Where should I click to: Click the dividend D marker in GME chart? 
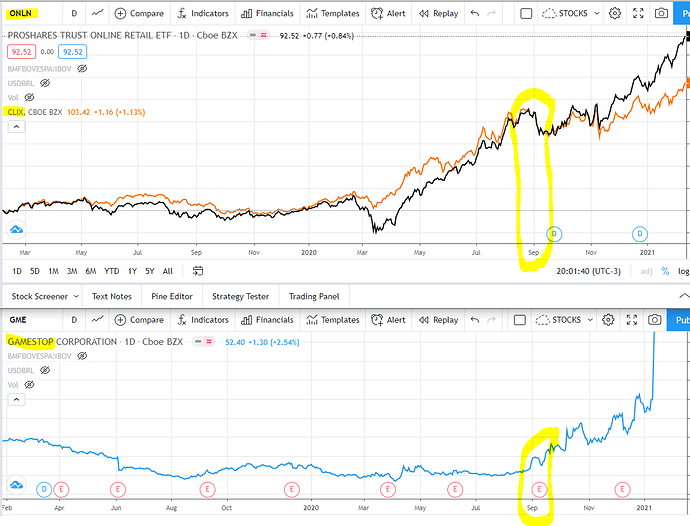44,489
